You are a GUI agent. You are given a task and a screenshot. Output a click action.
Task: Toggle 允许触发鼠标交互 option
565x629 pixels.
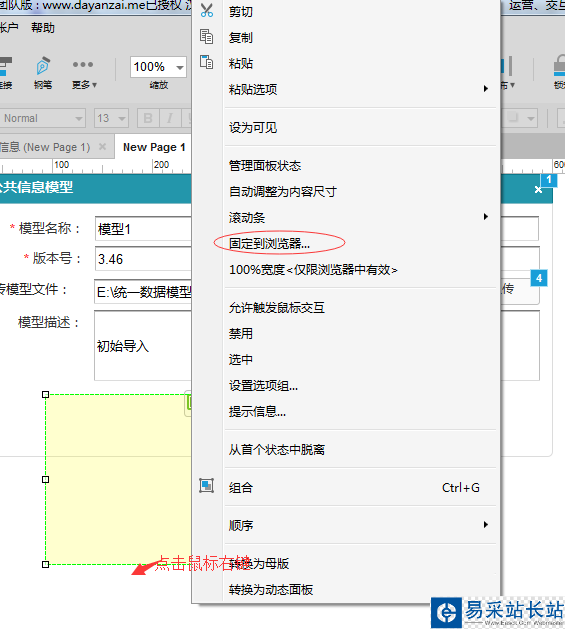[x=346, y=308]
